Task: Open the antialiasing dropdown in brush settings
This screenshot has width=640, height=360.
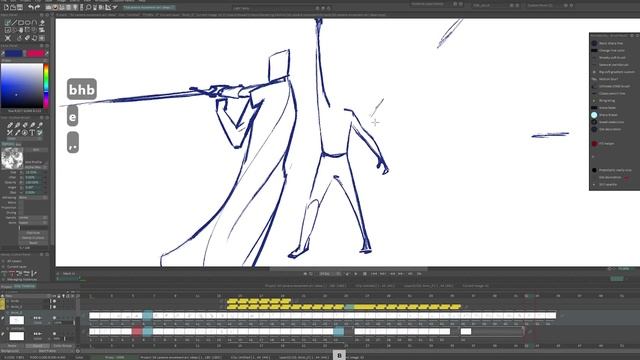Action: point(33,198)
